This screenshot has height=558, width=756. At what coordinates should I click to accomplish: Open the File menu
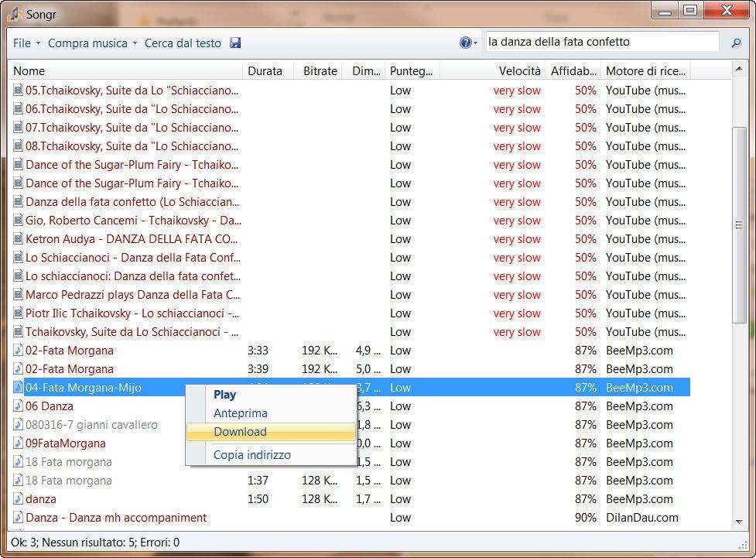(x=22, y=43)
